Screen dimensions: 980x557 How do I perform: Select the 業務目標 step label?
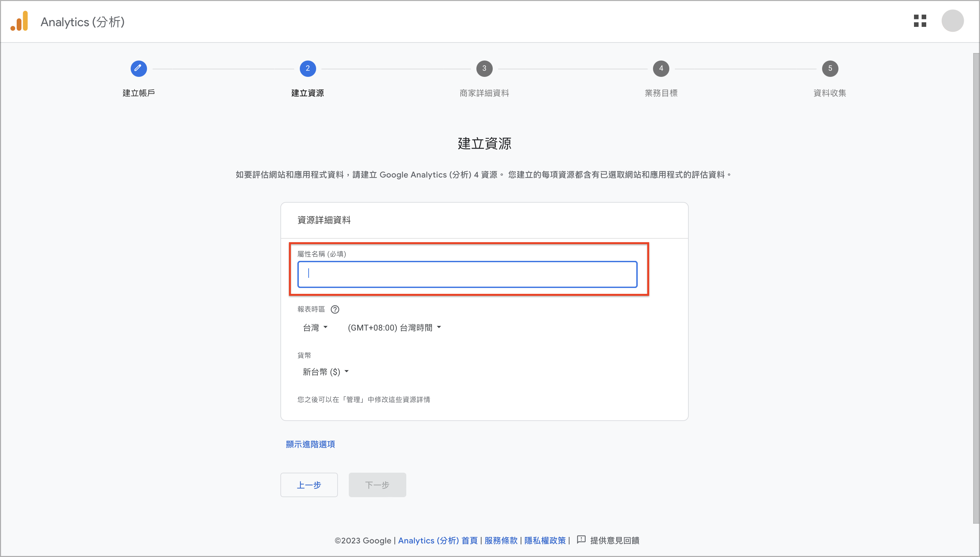[x=661, y=93]
